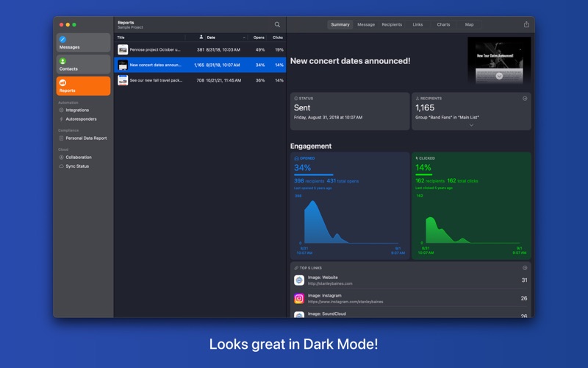Viewport: 588px width, 368px height.
Task: Click the blue opened progress bar
Action: (x=314, y=174)
